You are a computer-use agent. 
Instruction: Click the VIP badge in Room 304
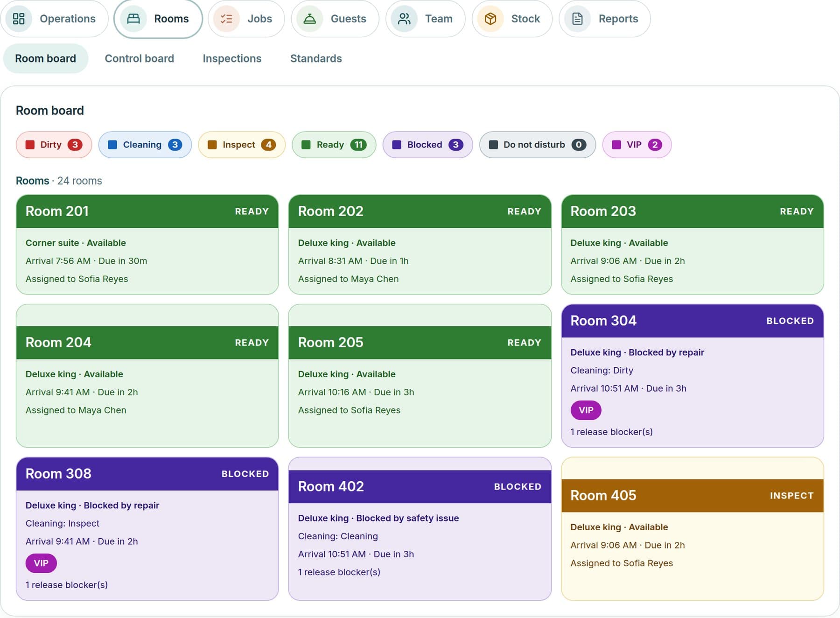[x=586, y=410]
